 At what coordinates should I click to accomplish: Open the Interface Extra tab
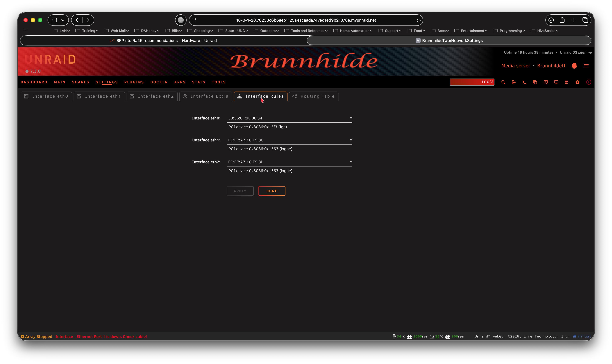click(x=206, y=96)
